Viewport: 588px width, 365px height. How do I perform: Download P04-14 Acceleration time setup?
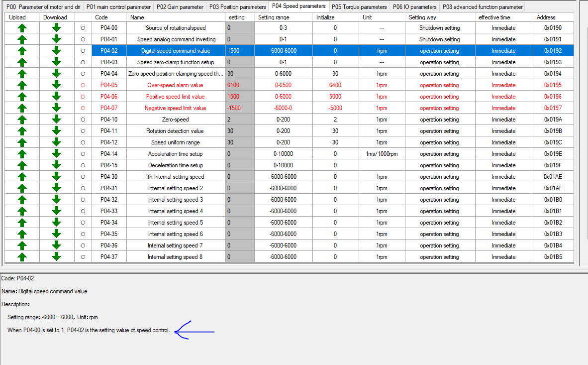click(56, 153)
